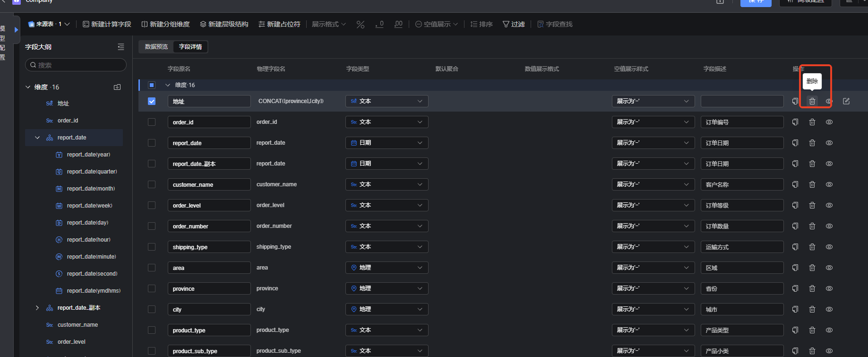Hide the shipping_type field with eye icon
This screenshot has height=357, width=868.
click(x=829, y=247)
